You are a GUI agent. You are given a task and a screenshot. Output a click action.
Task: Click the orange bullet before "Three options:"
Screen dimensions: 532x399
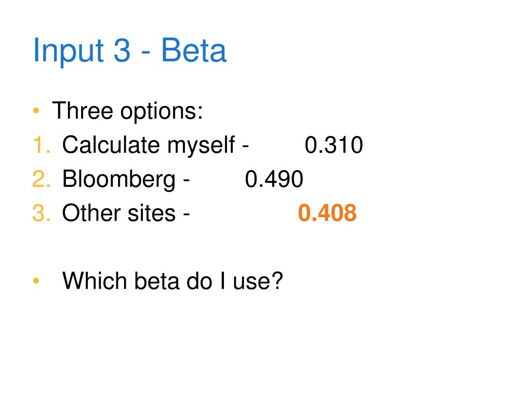(x=36, y=111)
